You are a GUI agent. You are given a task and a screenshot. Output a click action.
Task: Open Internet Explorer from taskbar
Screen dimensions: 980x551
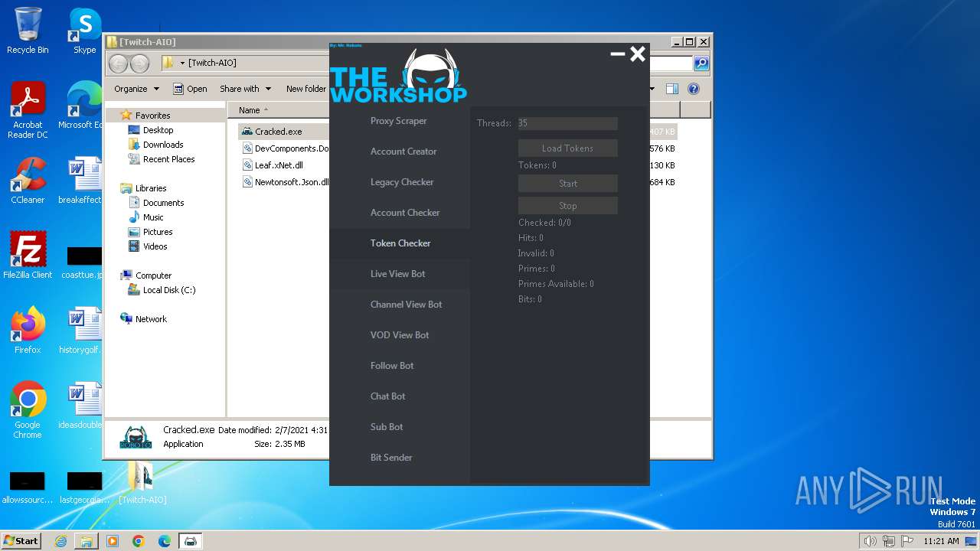click(x=60, y=541)
